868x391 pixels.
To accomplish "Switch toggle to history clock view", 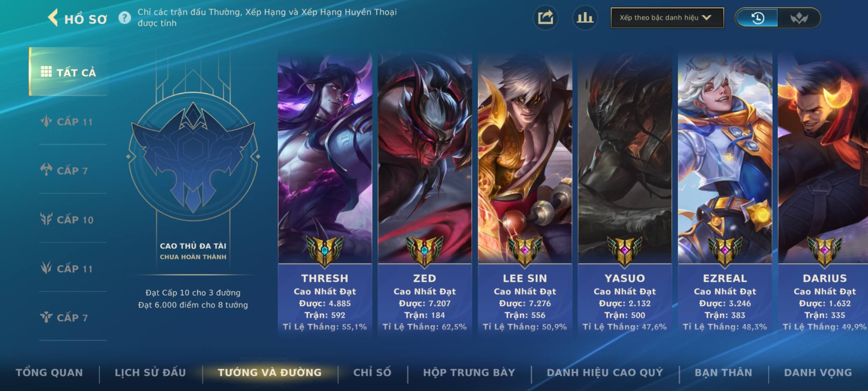I will (x=757, y=18).
